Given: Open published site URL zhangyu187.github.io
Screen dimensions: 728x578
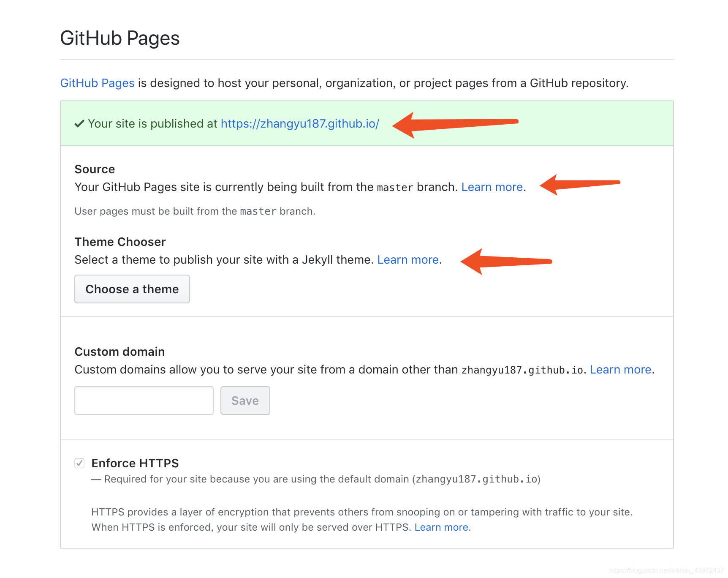Looking at the screenshot, I should click(300, 124).
